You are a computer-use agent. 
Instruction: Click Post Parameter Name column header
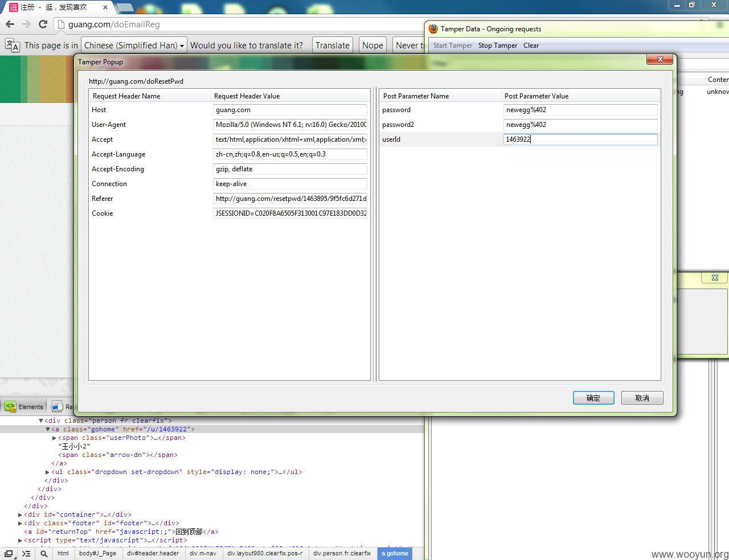pos(440,96)
